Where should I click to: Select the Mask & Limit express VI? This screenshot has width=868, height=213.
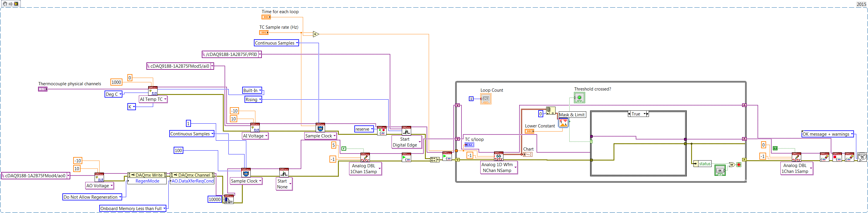(x=563, y=123)
